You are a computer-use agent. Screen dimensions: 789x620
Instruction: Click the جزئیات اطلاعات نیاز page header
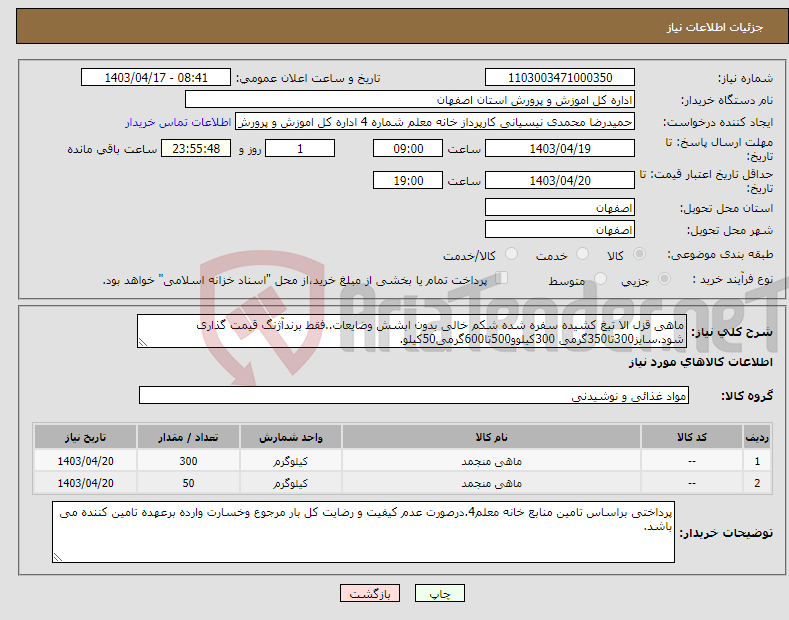(x=715, y=27)
